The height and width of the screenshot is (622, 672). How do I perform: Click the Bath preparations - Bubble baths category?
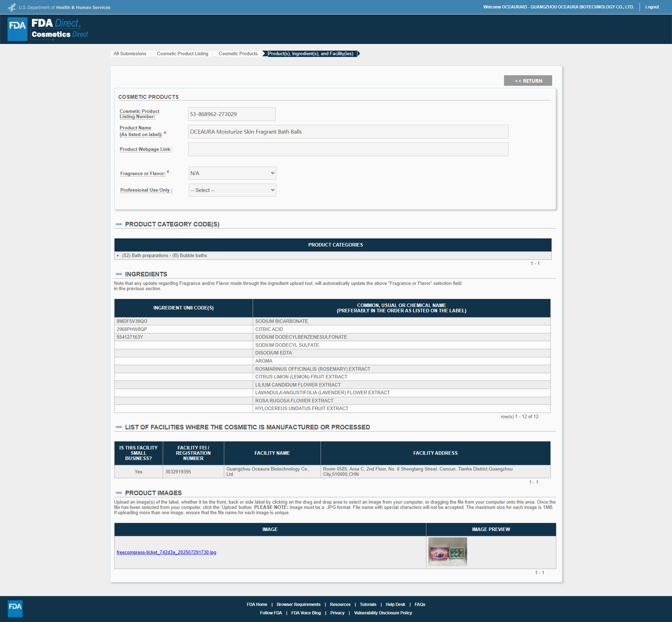coord(164,256)
